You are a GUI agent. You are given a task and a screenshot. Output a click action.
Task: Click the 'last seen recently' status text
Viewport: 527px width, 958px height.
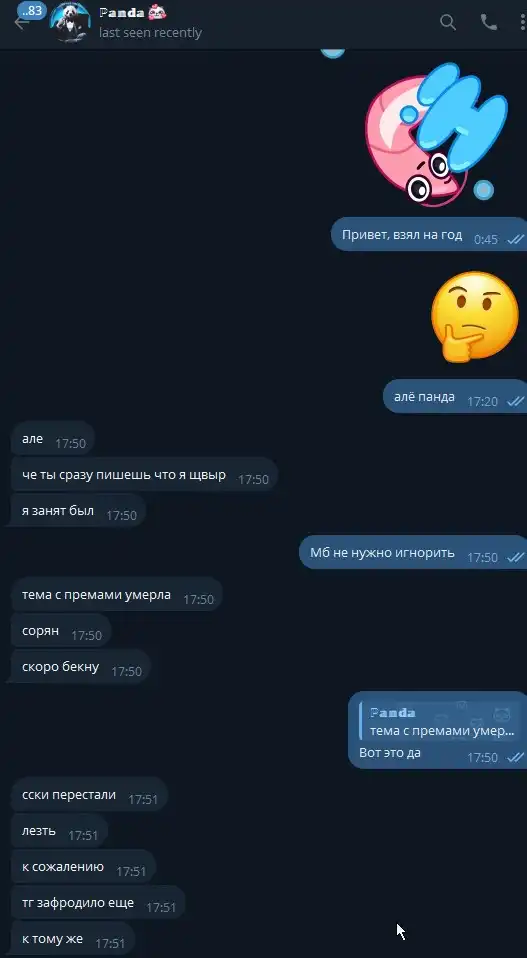pos(150,33)
